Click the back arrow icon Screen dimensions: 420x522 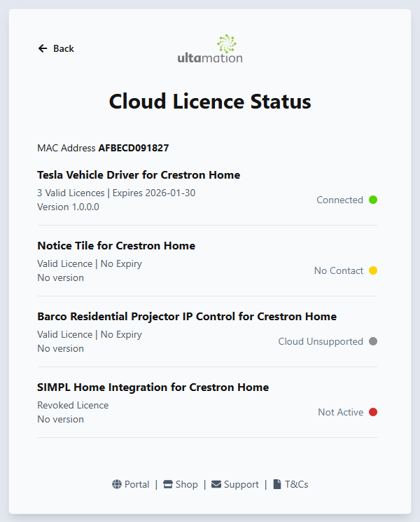click(43, 48)
